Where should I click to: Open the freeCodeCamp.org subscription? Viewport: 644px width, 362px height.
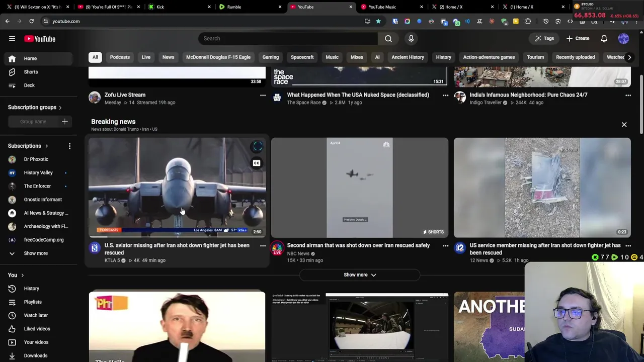point(44,240)
